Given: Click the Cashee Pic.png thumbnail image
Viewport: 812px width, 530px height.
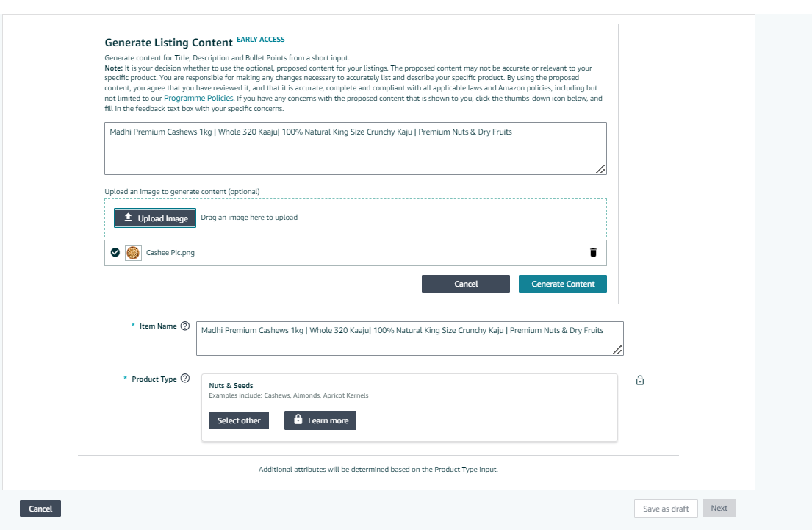Looking at the screenshot, I should pyautogui.click(x=133, y=252).
